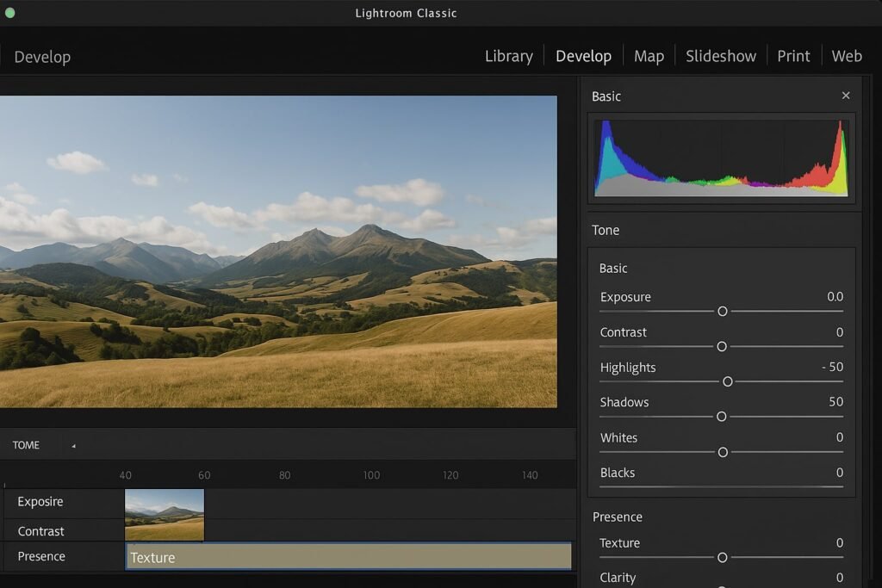This screenshot has width=882, height=588.
Task: Select the Contrast row label in the timeline
Action: point(40,531)
